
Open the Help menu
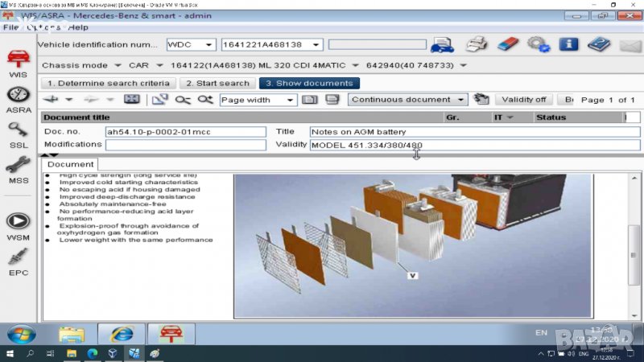(x=78, y=27)
